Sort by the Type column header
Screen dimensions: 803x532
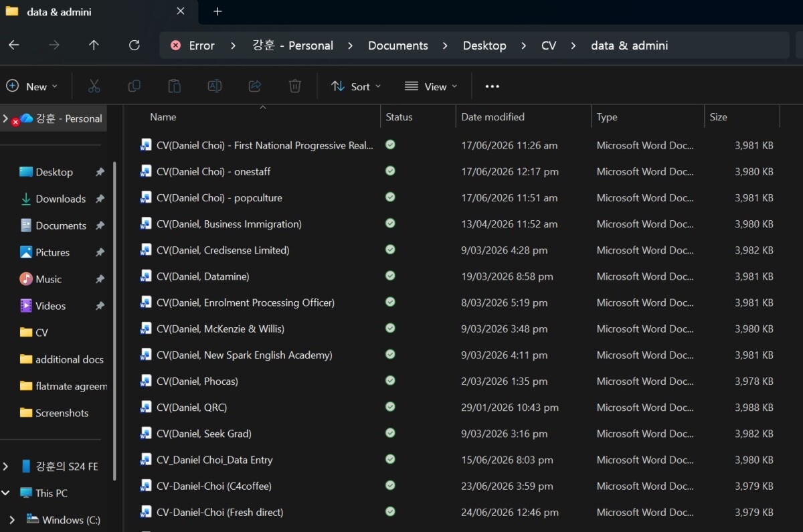(x=607, y=116)
